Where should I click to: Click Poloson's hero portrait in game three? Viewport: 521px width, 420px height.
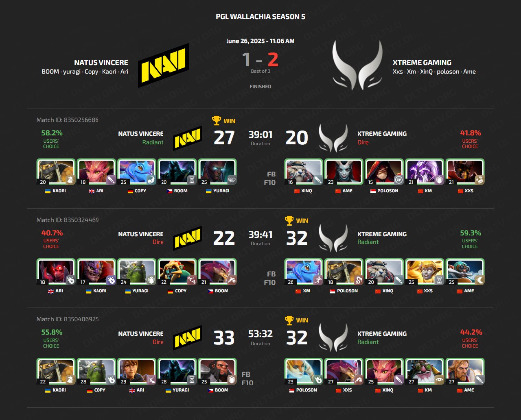303,372
